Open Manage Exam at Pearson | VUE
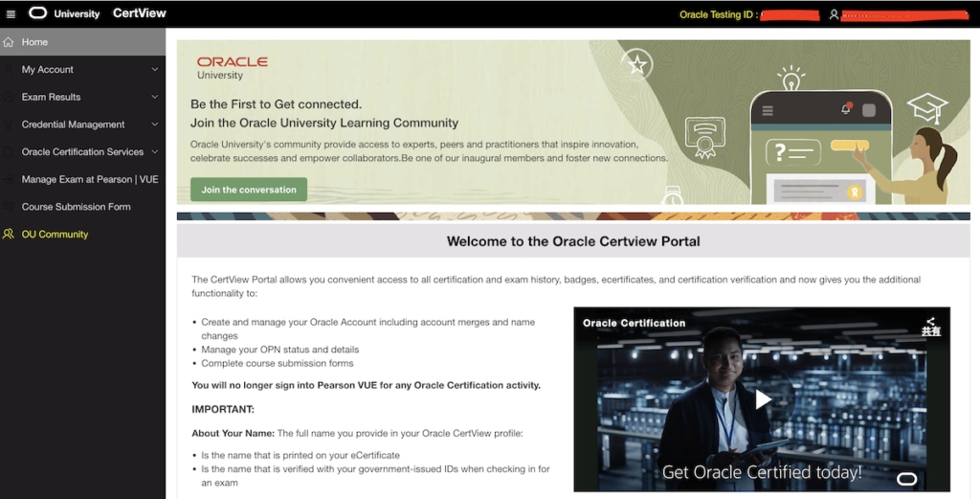Screen dimensions: 980x499 pyautogui.click(x=90, y=179)
